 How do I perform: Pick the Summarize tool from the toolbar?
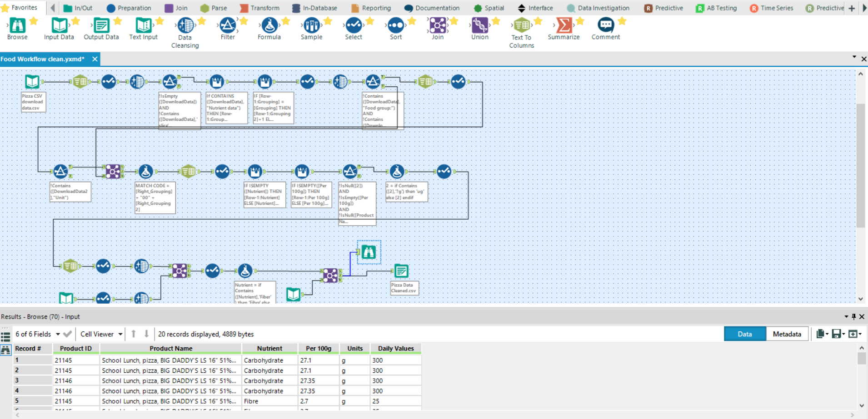tap(564, 26)
